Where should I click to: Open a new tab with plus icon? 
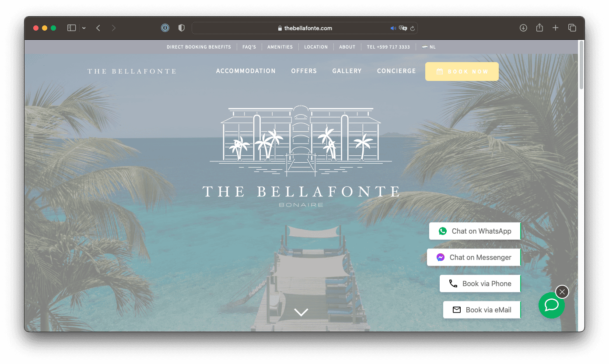[x=555, y=28]
